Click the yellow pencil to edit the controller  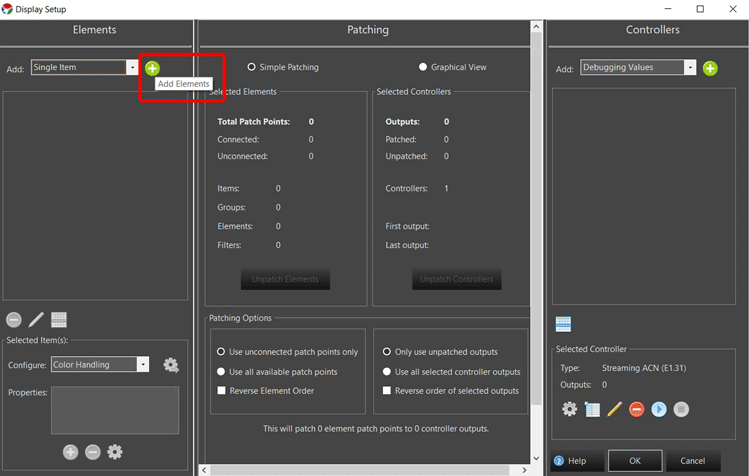click(615, 409)
